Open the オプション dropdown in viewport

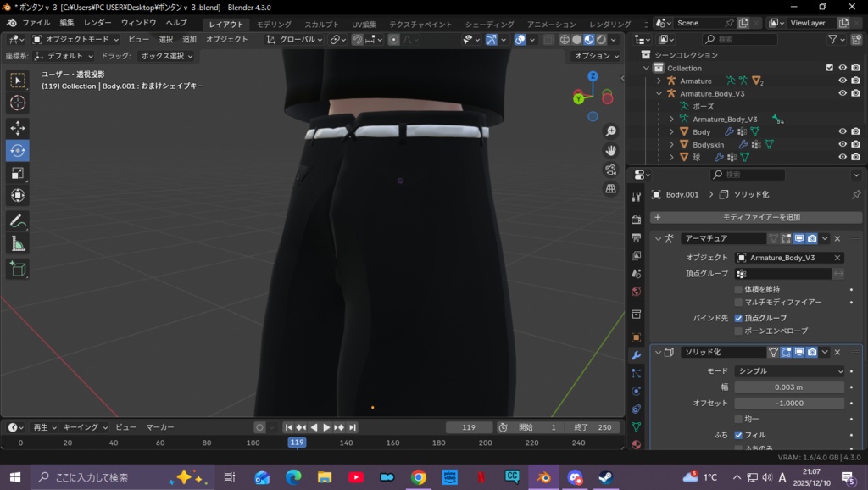coord(596,56)
